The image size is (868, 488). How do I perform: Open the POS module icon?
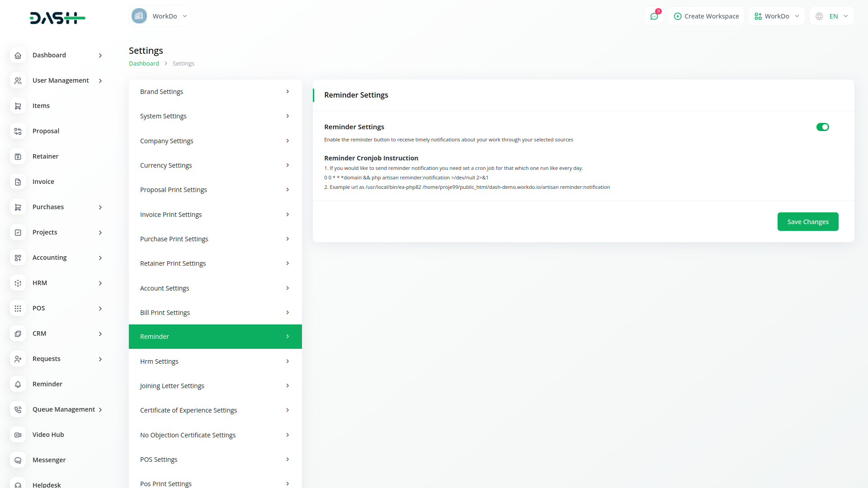coord(18,308)
